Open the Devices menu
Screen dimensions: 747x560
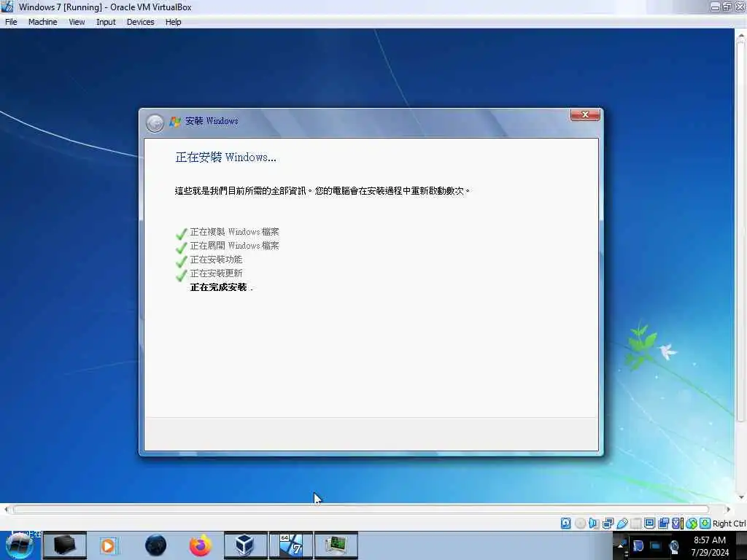pos(141,22)
